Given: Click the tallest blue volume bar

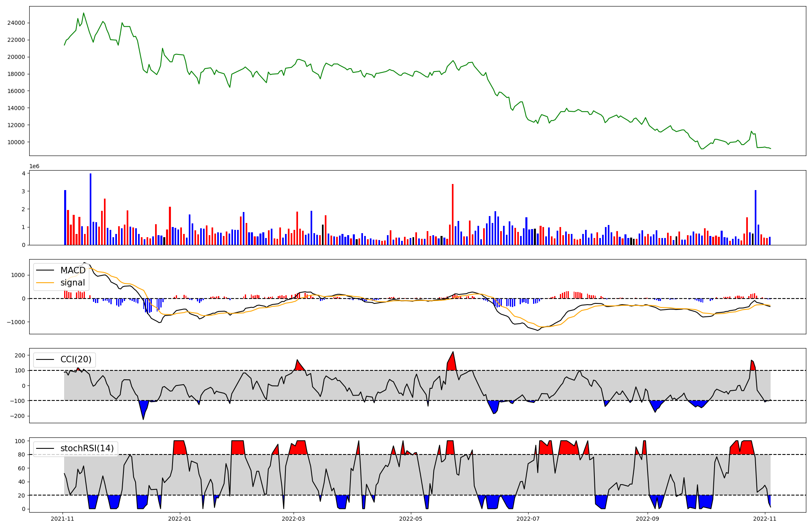Looking at the screenshot, I should point(91,209).
